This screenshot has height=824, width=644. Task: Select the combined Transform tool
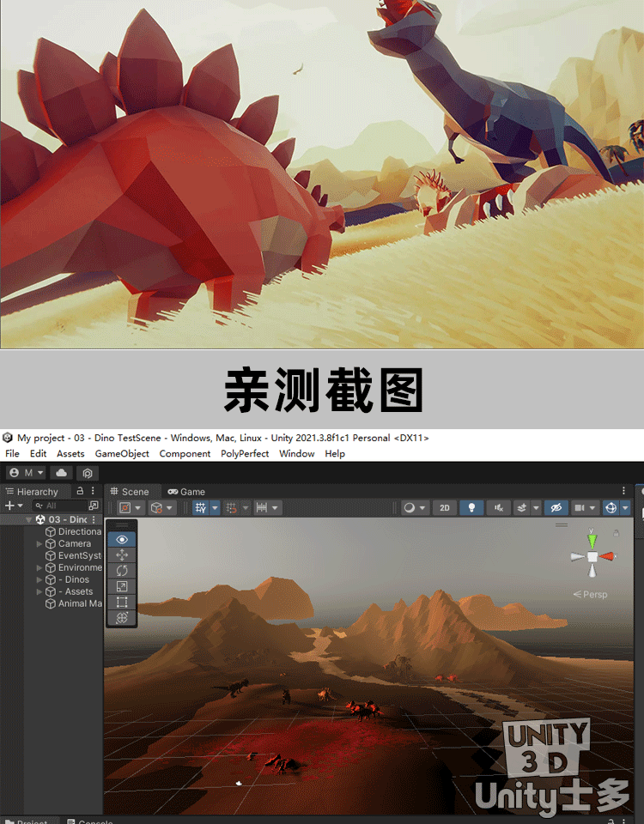click(122, 618)
